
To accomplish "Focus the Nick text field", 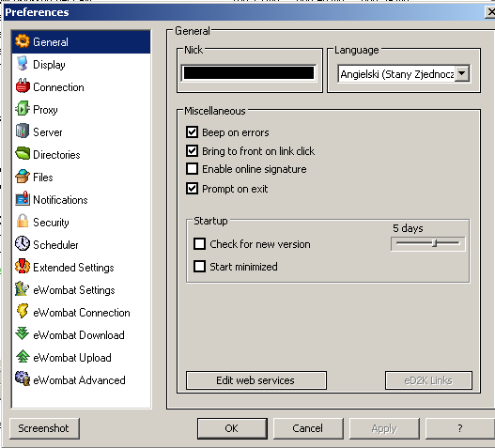I will [249, 73].
